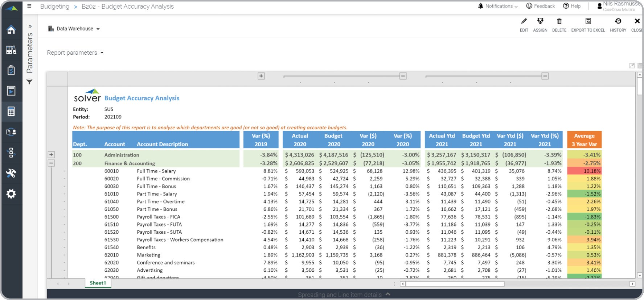Open the Notifications menu

pyautogui.click(x=498, y=6)
